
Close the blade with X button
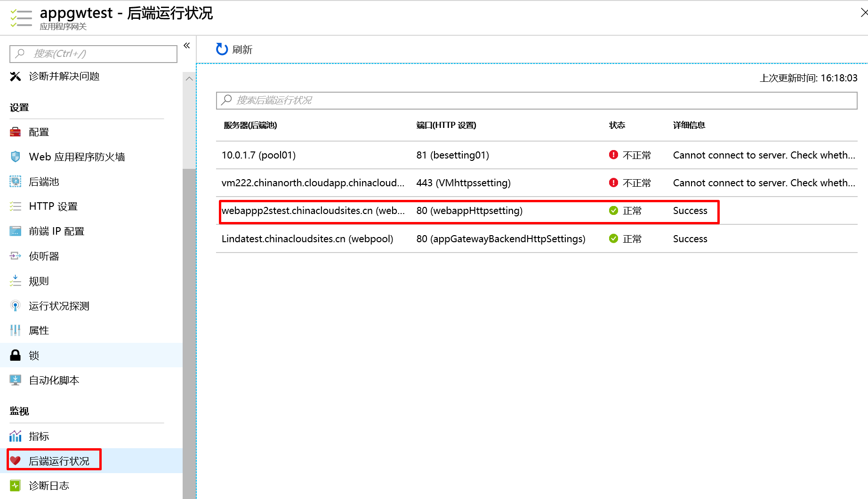[863, 13]
